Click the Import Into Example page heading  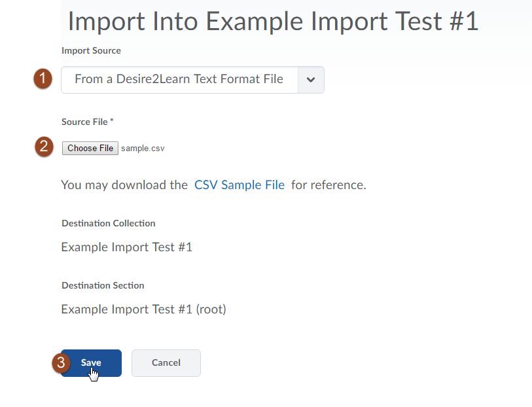tap(273, 22)
